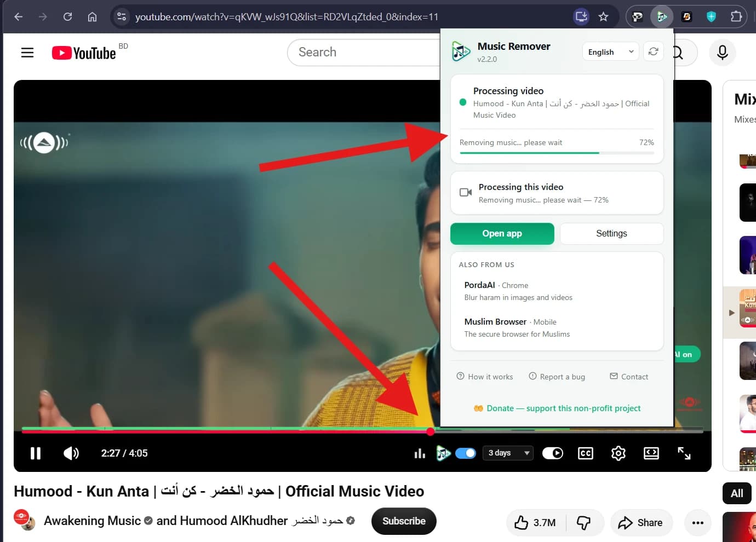Subscribe to the Awakening Music channel

(404, 521)
